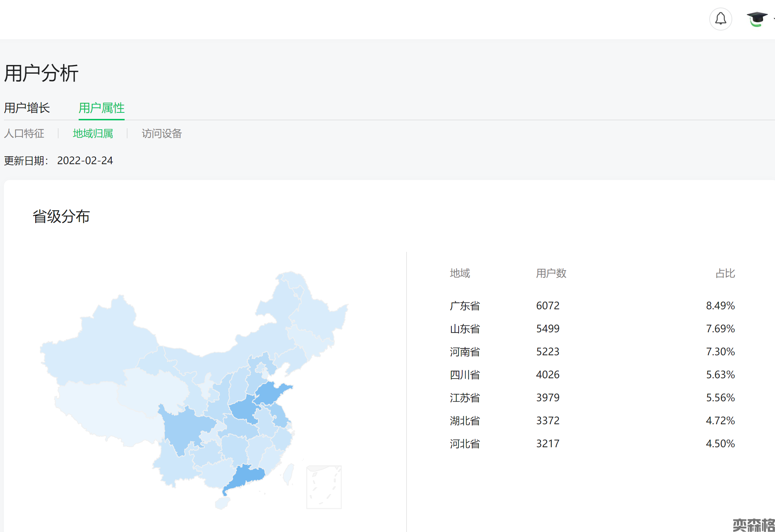Click the 占比 column header
This screenshot has width=775, height=532.
pos(725,273)
